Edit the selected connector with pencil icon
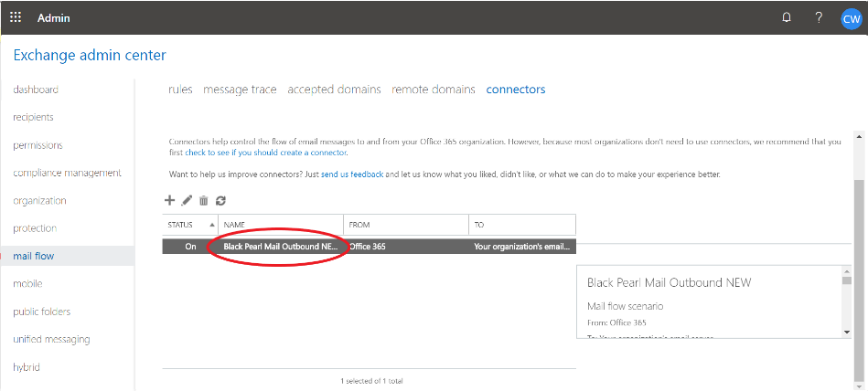The width and height of the screenshot is (868, 391). pyautogui.click(x=187, y=200)
